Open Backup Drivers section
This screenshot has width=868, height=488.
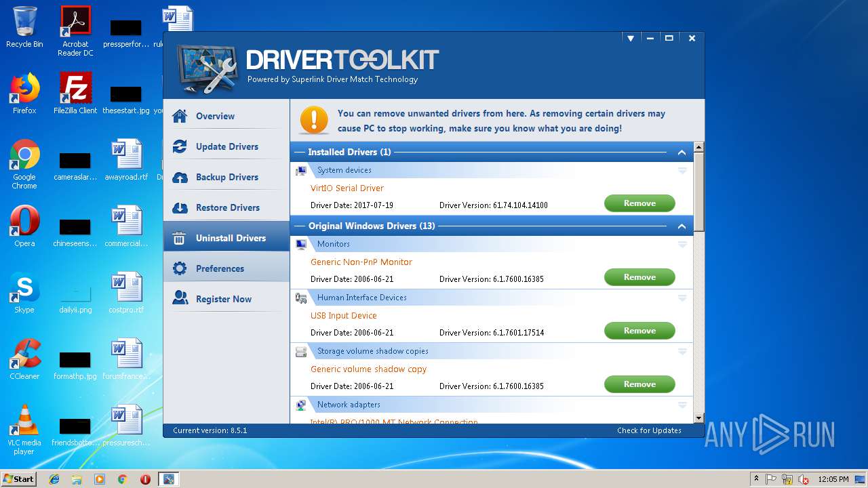click(x=226, y=177)
